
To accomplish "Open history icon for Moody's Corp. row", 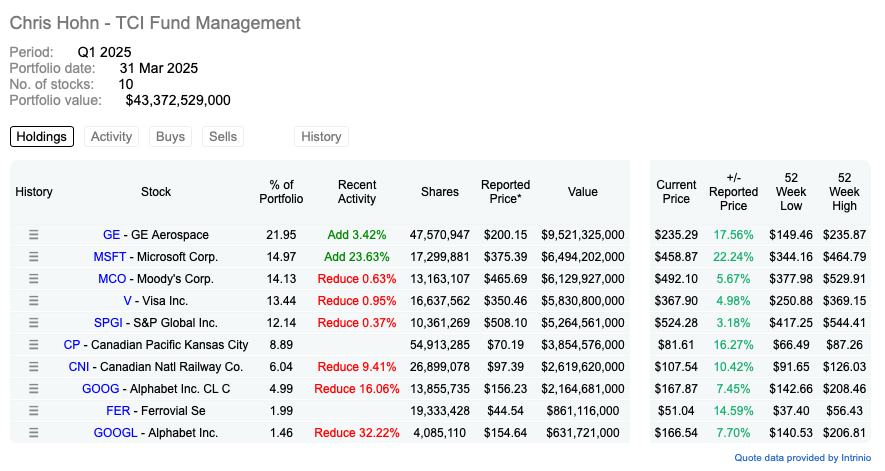I will tap(34, 279).
